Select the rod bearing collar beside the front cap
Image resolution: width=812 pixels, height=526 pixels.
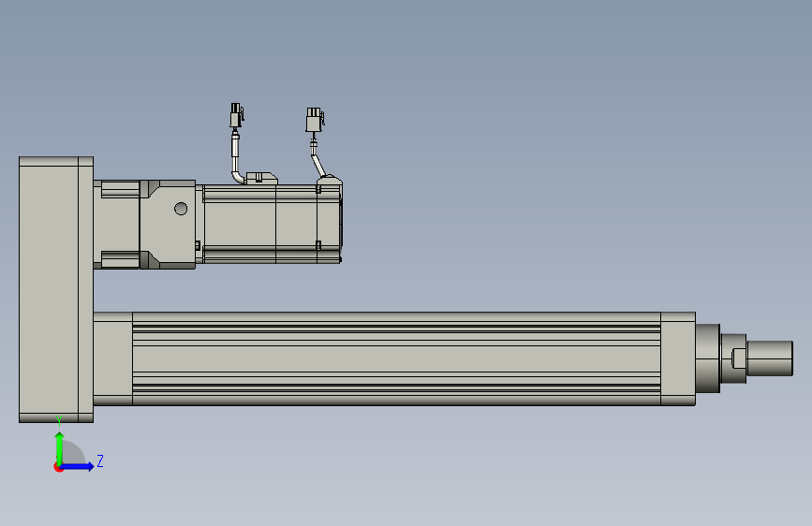tap(707, 358)
